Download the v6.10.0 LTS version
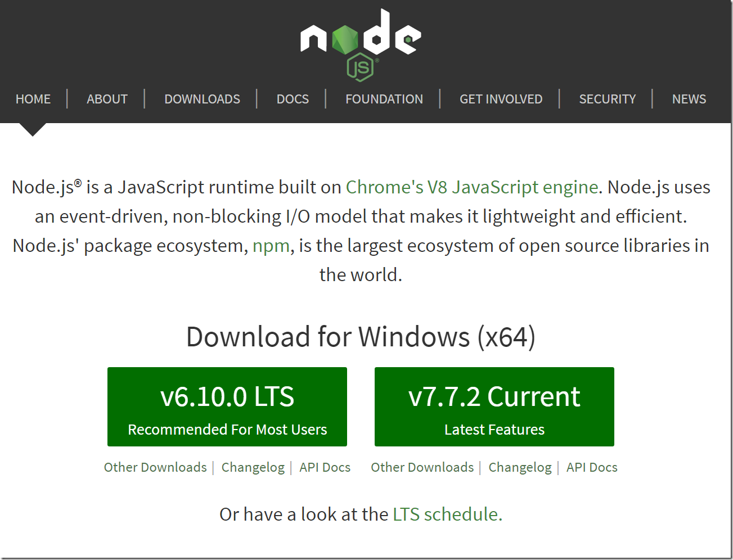Screen dimensions: 733x560 (227, 407)
